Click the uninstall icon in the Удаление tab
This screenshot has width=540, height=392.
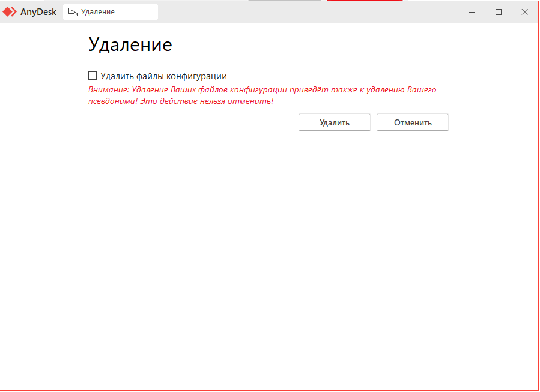73,12
